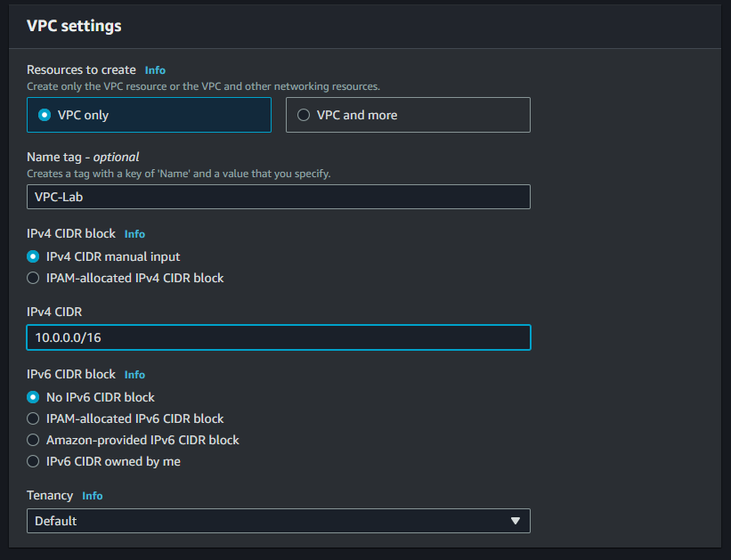
Task: Click Info link beside Resources to create
Action: (155, 69)
